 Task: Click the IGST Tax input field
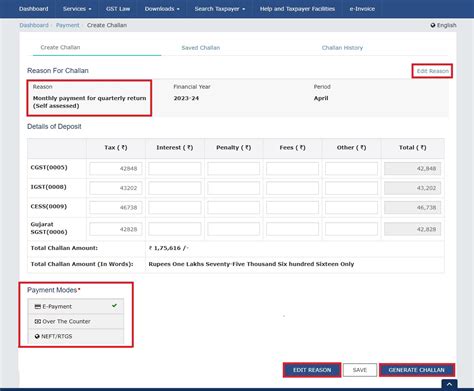(116, 188)
